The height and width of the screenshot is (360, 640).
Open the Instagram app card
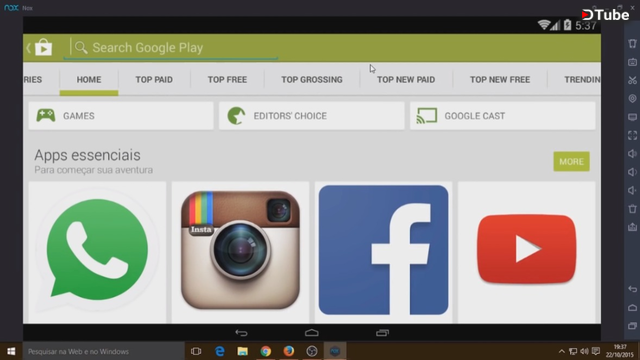240,252
